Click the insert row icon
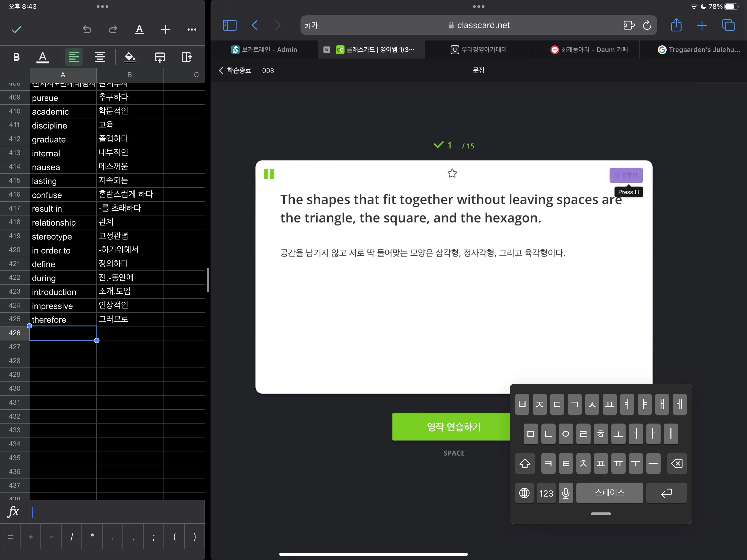The height and width of the screenshot is (560, 747). coord(160,57)
